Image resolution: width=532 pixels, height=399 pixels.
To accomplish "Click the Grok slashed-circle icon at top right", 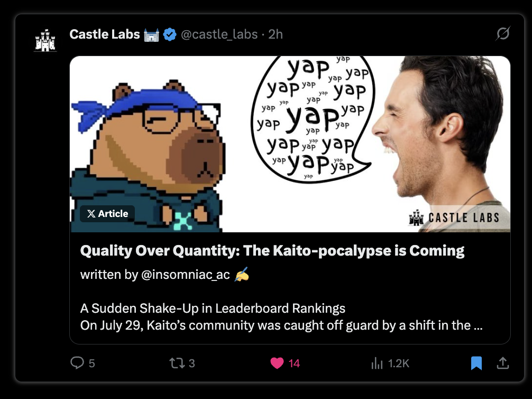I will click(503, 34).
